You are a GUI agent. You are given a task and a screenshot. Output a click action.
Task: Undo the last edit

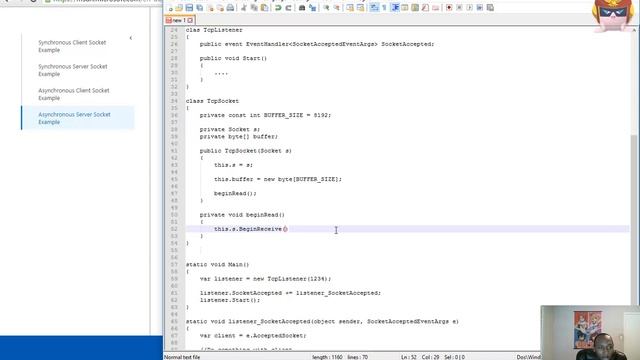(x=278, y=8)
